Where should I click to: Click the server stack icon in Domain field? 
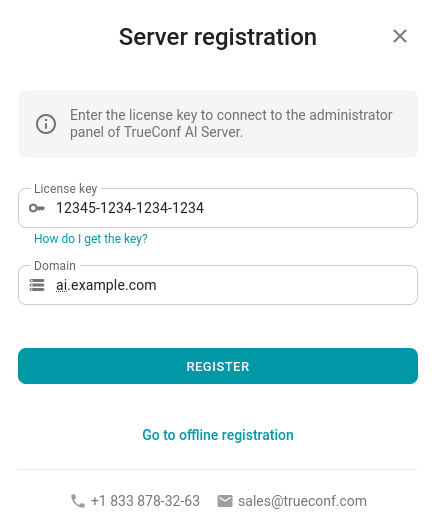click(x=37, y=285)
